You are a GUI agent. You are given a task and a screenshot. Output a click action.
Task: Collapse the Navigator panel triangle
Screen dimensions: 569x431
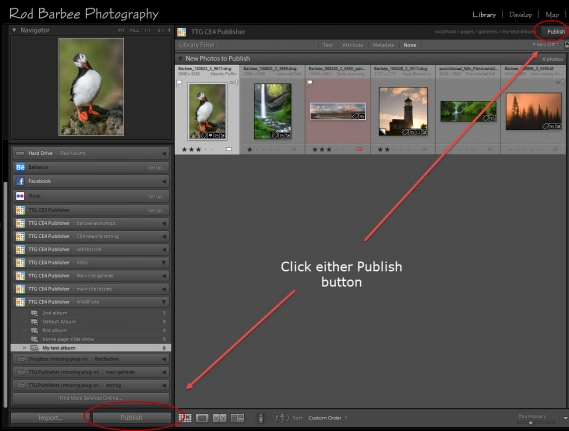coord(14,30)
